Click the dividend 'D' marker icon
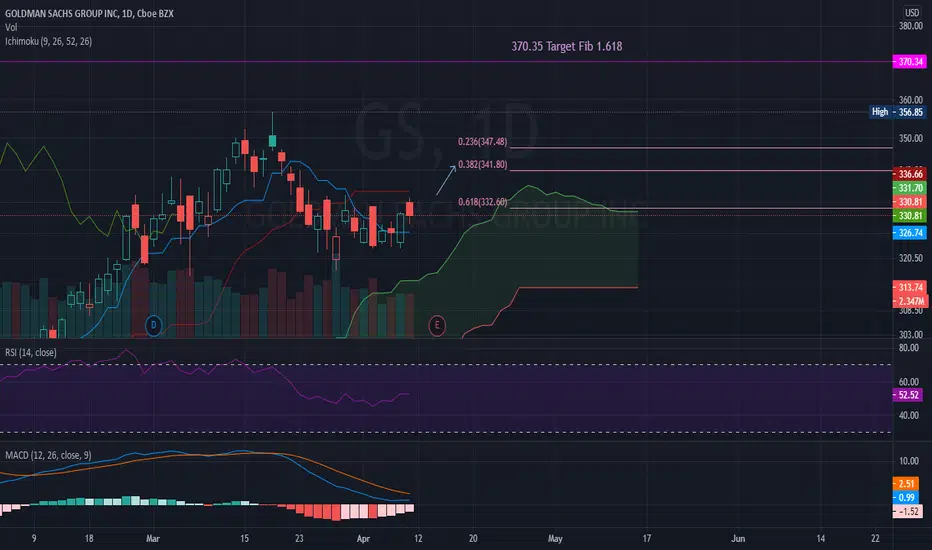The height and width of the screenshot is (550, 932). pos(153,325)
